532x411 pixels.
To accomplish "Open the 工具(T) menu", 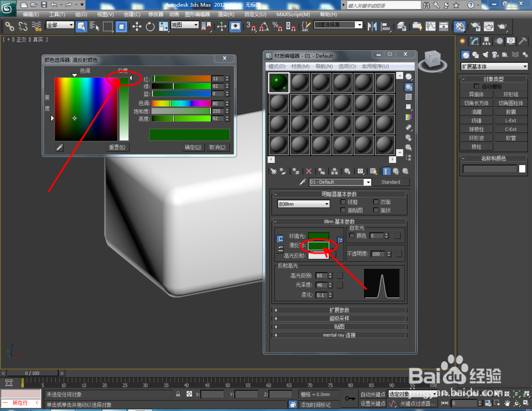I will pos(57,14).
